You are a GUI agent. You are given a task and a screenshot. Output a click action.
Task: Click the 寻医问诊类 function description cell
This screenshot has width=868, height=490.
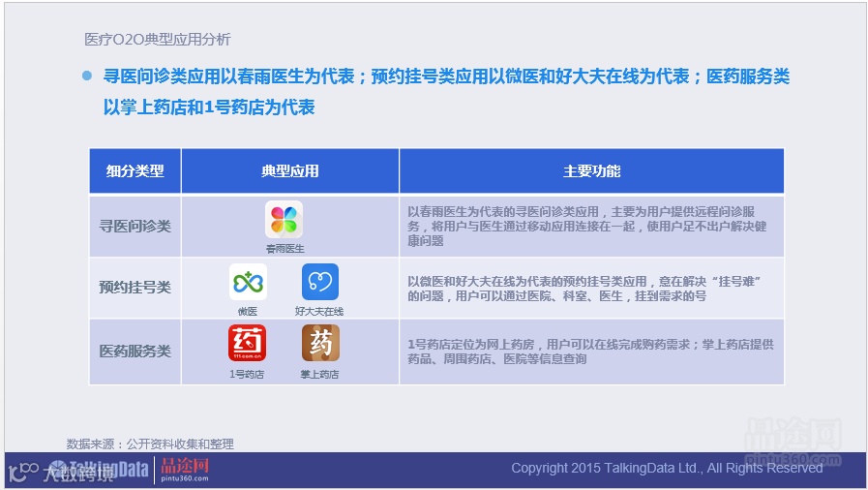click(x=592, y=226)
